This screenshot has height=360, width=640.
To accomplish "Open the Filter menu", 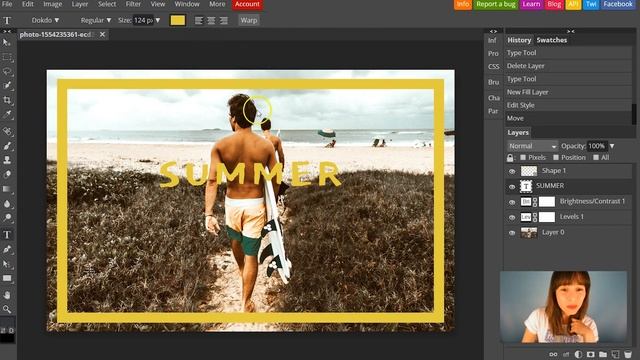I will click(x=133, y=4).
